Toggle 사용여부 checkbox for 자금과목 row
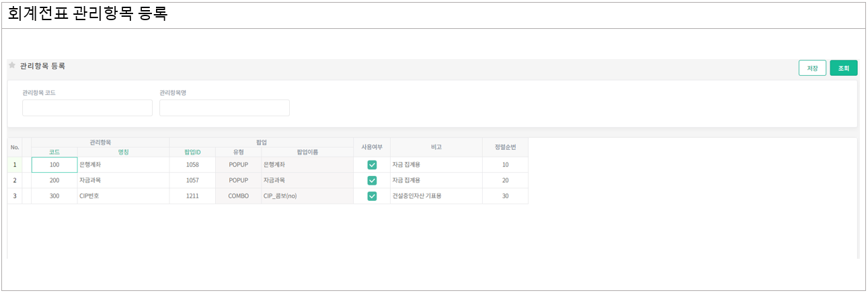868x293 pixels. pos(372,180)
